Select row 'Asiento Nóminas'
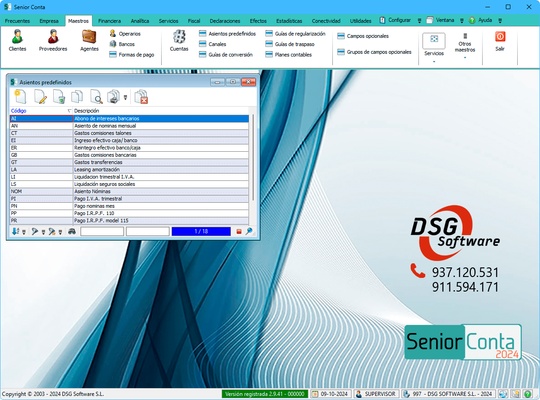The image size is (540, 400). pyautogui.click(x=129, y=191)
